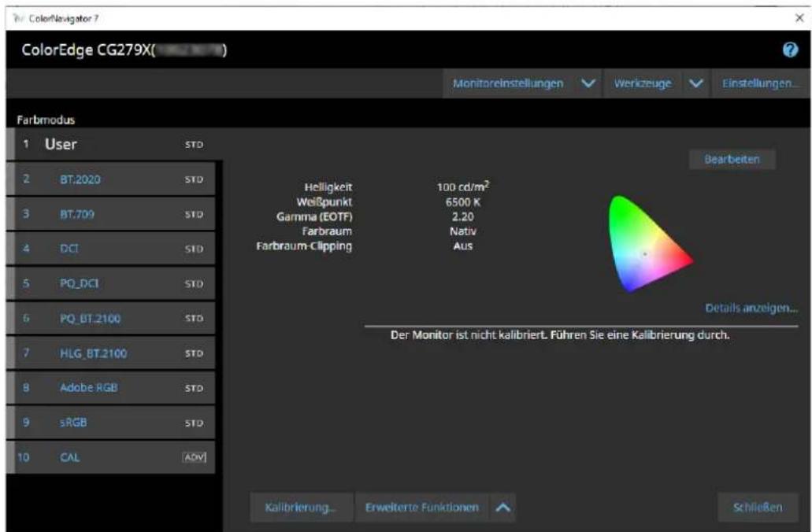This screenshot has height=532, width=812.
Task: Click the Farbmodus heading
Action: [x=46, y=120]
